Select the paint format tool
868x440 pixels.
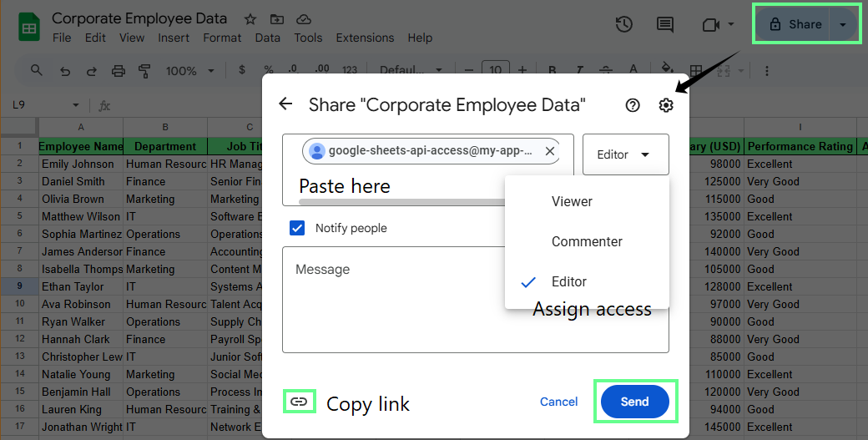(x=144, y=71)
